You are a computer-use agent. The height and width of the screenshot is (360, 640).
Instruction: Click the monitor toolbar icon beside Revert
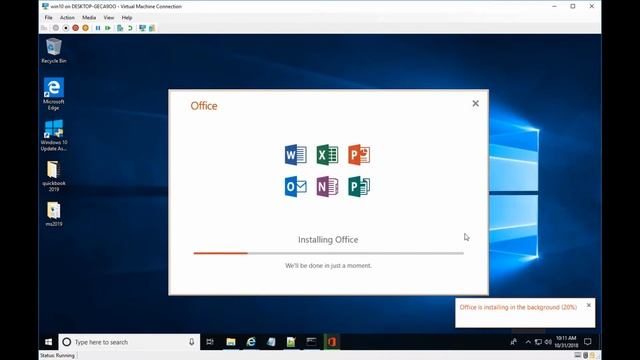[142, 28]
